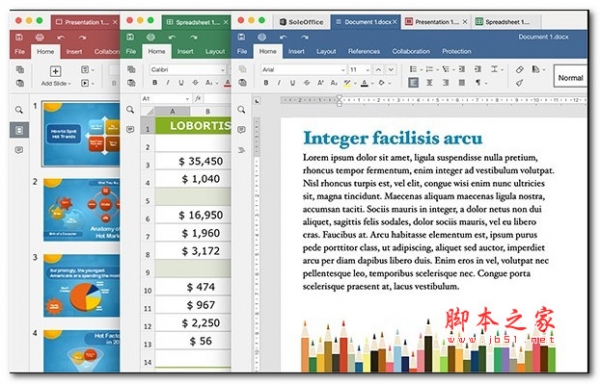600x384 pixels.
Task: Toggle align right in document editor
Action: [445, 83]
